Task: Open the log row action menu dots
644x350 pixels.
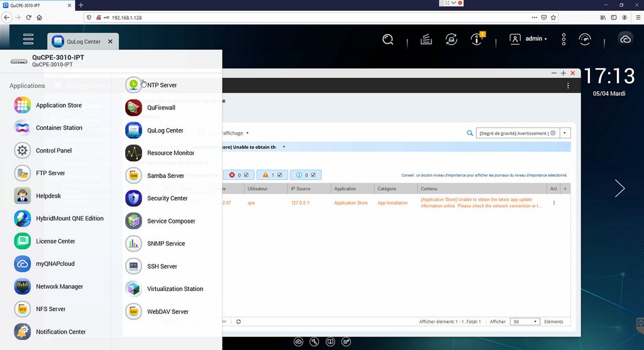Action: click(554, 203)
